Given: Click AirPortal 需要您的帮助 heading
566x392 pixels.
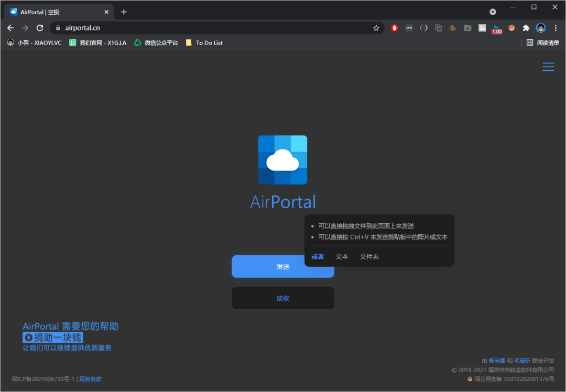Looking at the screenshot, I should click(70, 326).
